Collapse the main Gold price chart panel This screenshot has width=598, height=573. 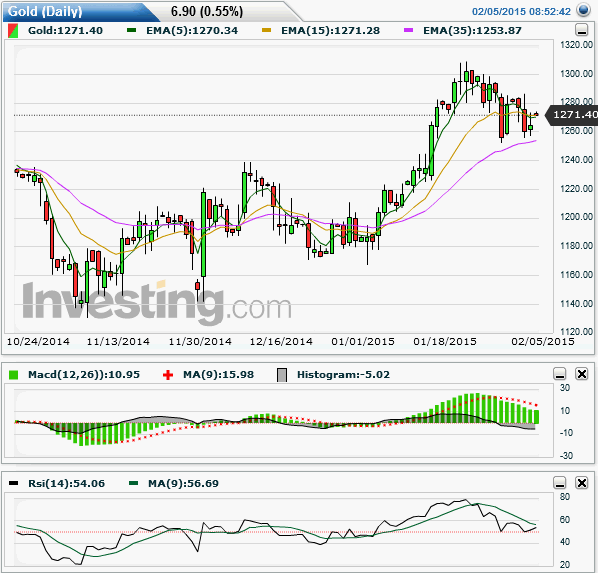coord(582,30)
